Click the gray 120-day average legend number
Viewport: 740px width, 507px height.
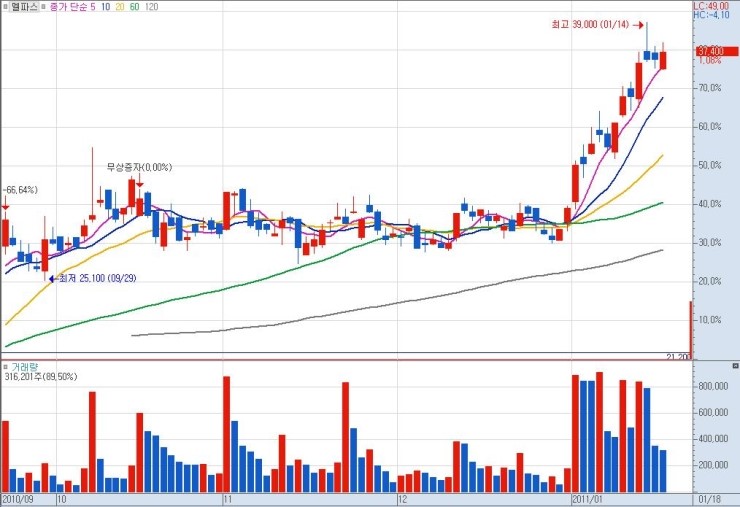tap(151, 6)
